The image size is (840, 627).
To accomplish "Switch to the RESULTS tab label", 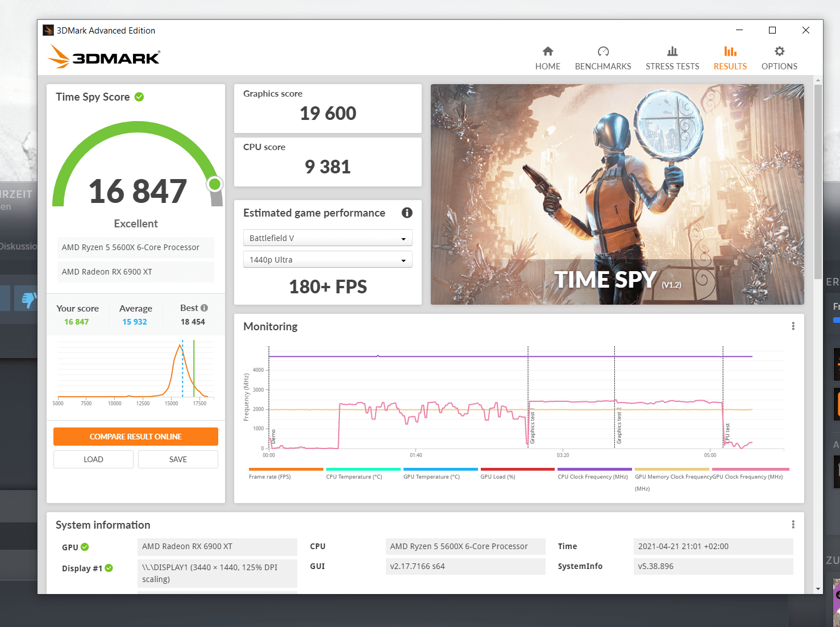I will (730, 67).
